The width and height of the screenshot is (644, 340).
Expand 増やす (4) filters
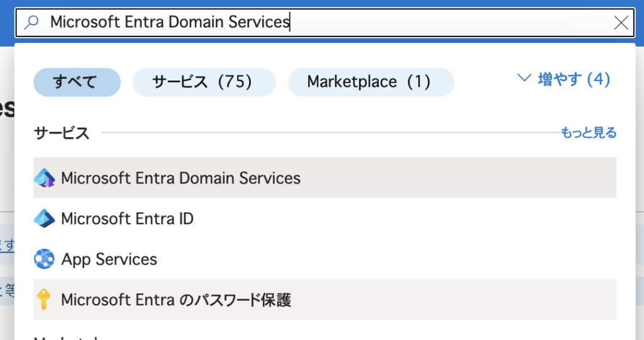(563, 79)
